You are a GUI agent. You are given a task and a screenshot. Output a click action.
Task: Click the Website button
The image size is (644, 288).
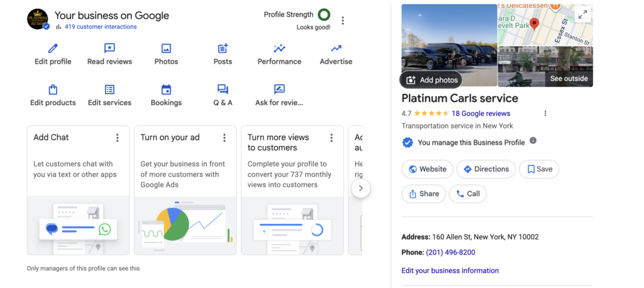pyautogui.click(x=428, y=169)
